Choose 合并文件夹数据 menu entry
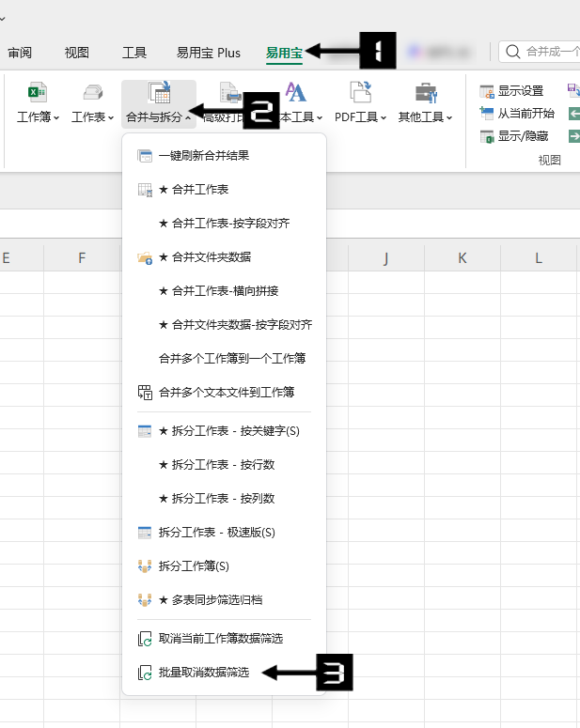580x728 pixels. (204, 257)
